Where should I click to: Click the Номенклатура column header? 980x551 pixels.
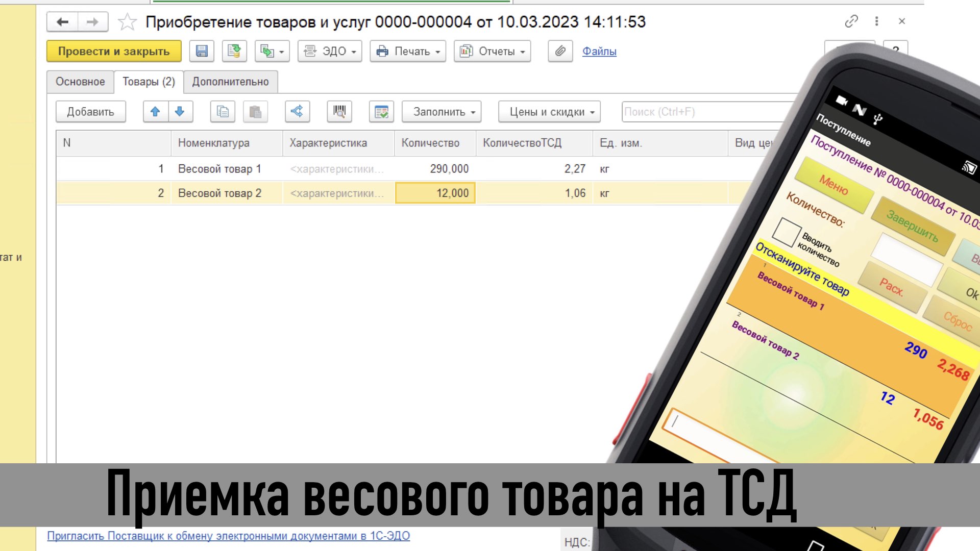227,143
